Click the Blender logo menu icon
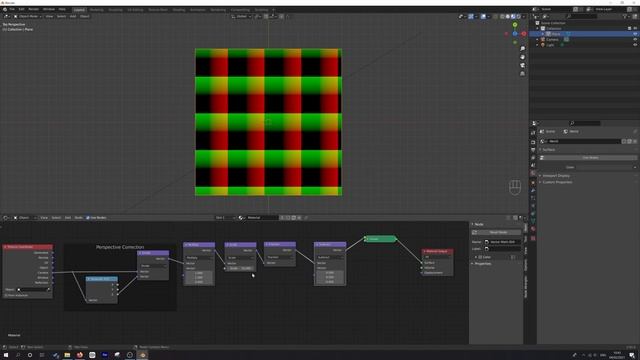 pos(4,9)
